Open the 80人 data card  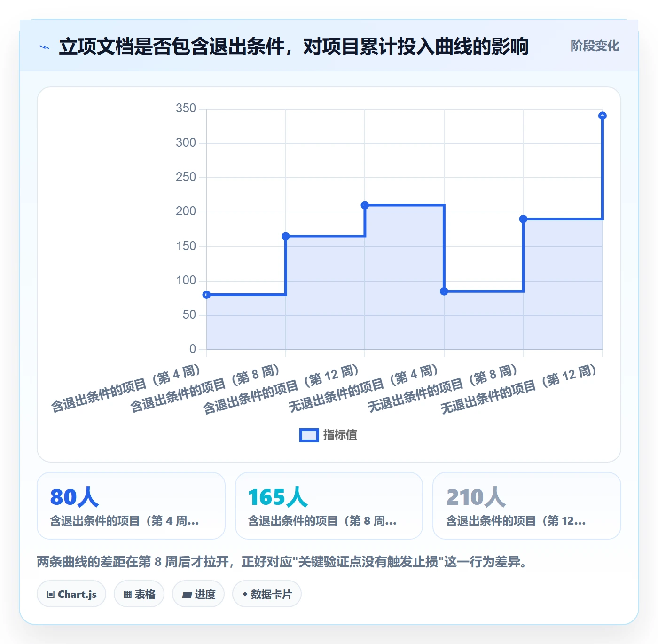tap(131, 506)
